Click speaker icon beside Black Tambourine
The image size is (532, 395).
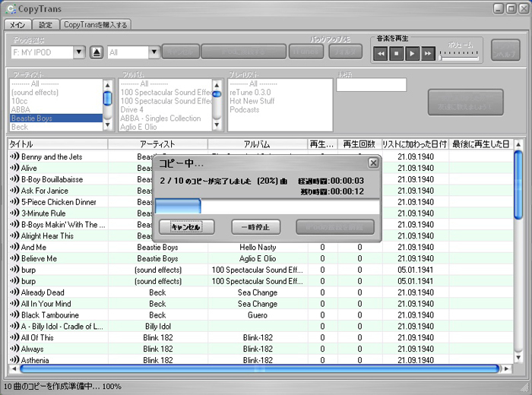point(14,314)
